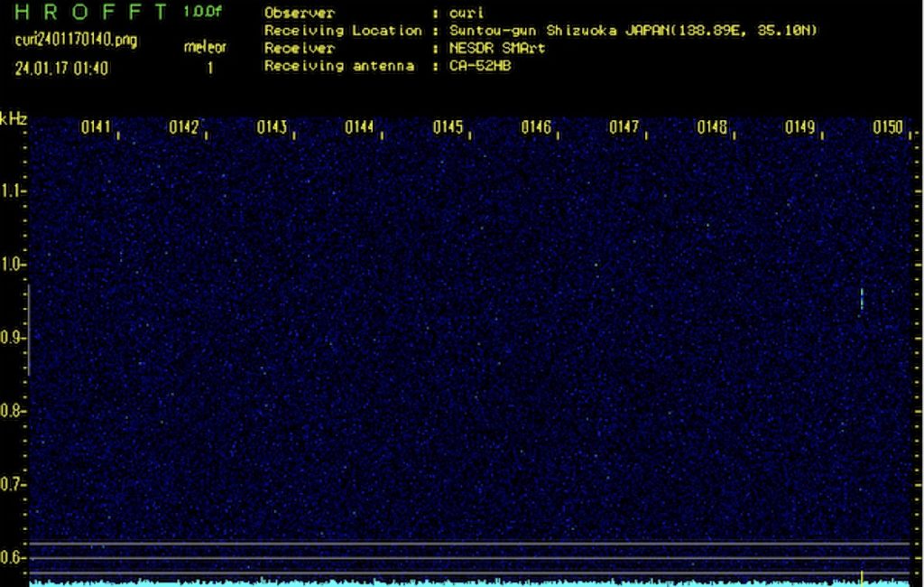Select the 0149 time marker
This screenshot has height=587, width=924.
799,127
